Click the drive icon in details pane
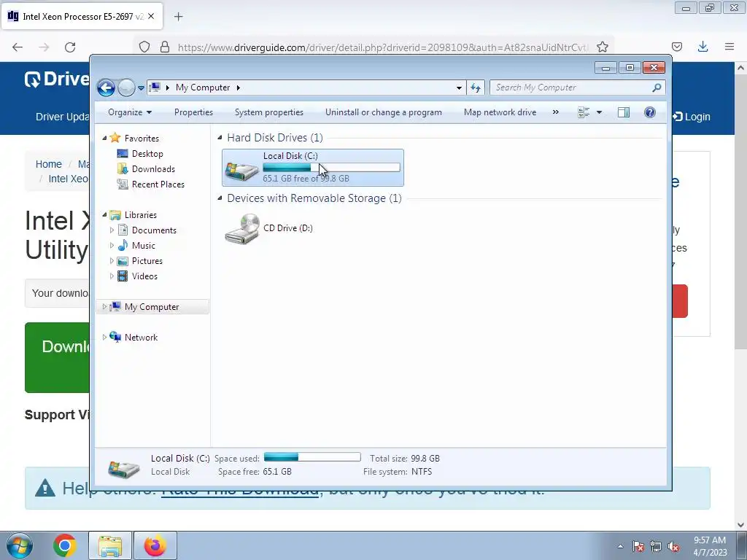The width and height of the screenshot is (747, 560). pos(124,468)
